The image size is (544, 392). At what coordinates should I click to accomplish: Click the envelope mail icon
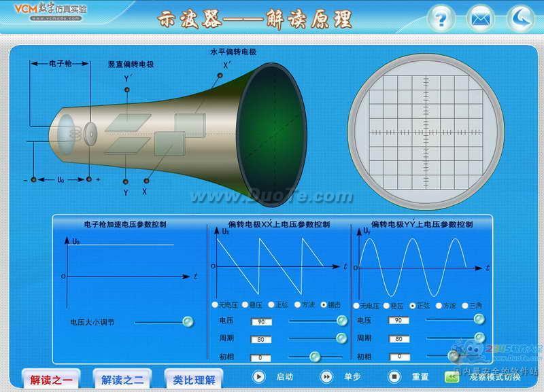coord(481,18)
